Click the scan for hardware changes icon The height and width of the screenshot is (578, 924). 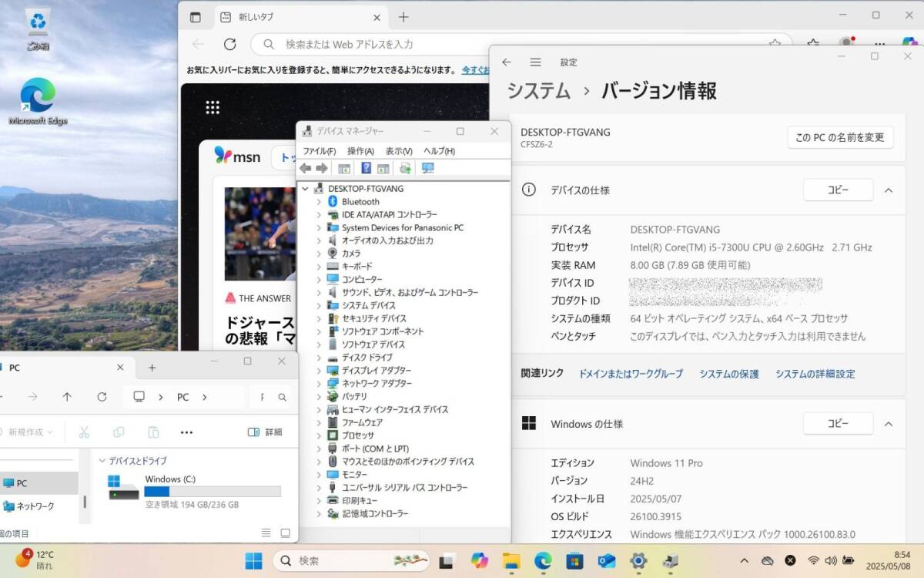pos(428,168)
